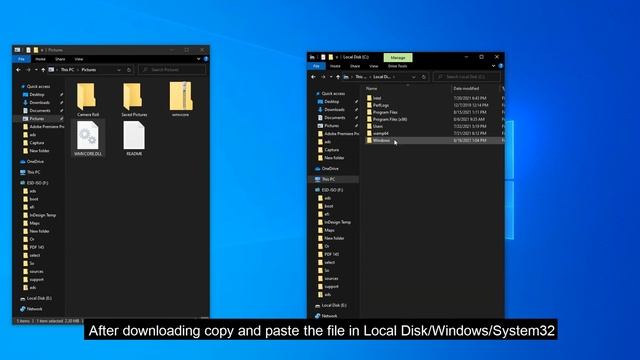Select the Intel folder row
The width and height of the screenshot is (640, 360).
pos(434,98)
